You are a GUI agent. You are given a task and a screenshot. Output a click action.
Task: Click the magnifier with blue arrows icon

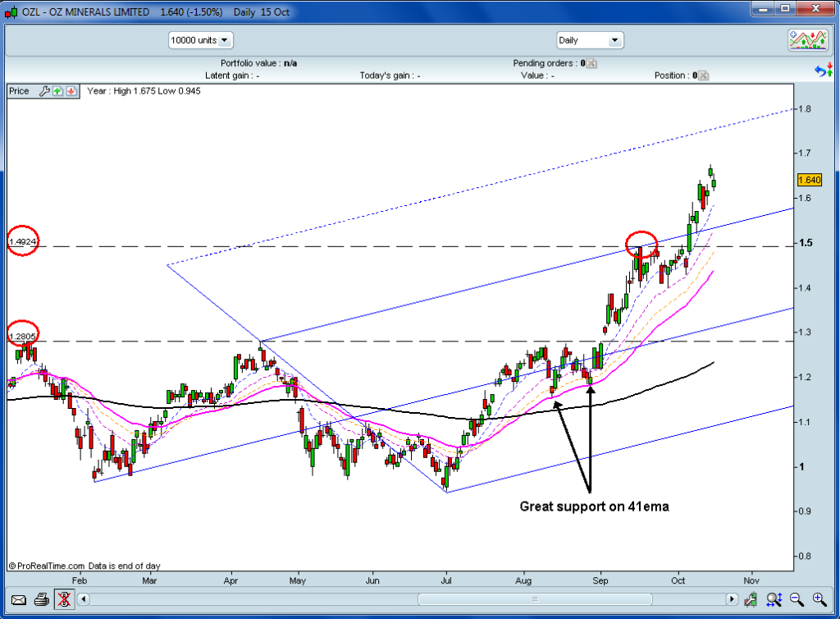coord(774,599)
